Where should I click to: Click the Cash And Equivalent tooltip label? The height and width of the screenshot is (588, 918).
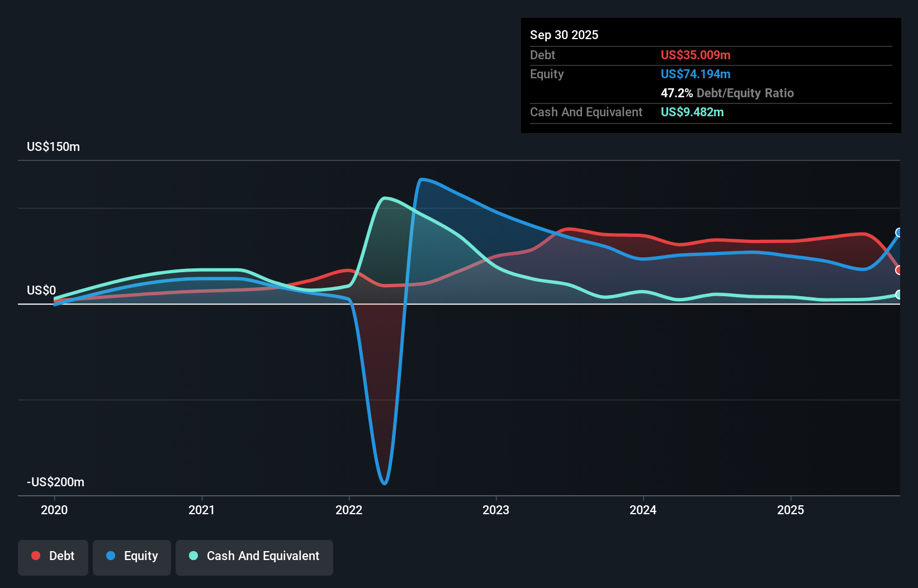[586, 112]
